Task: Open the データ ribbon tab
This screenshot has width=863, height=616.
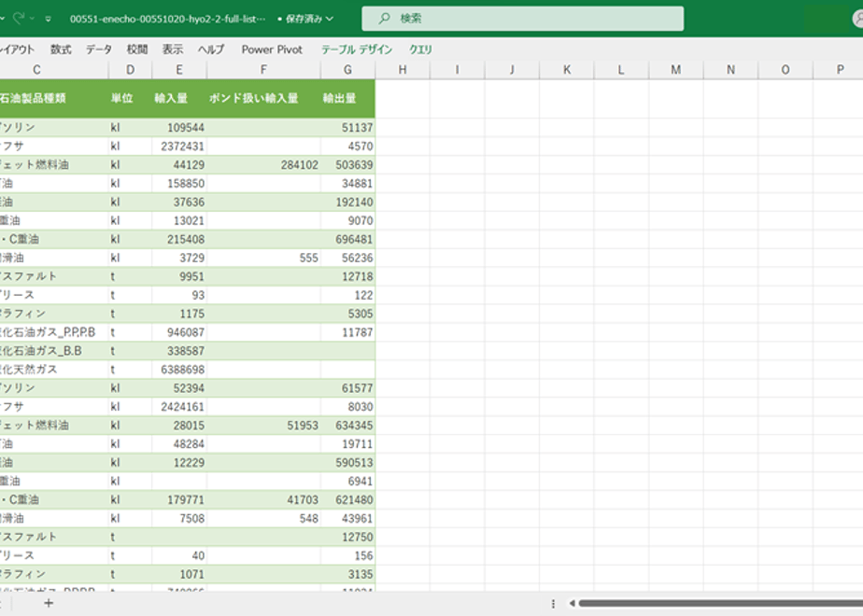Action: (x=98, y=49)
